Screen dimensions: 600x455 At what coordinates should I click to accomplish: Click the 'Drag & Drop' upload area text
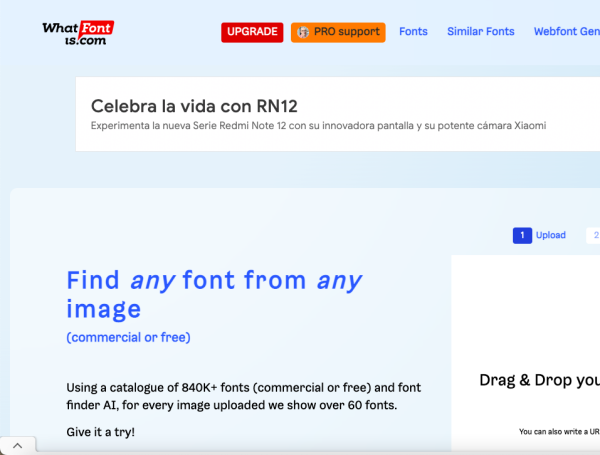pos(540,380)
